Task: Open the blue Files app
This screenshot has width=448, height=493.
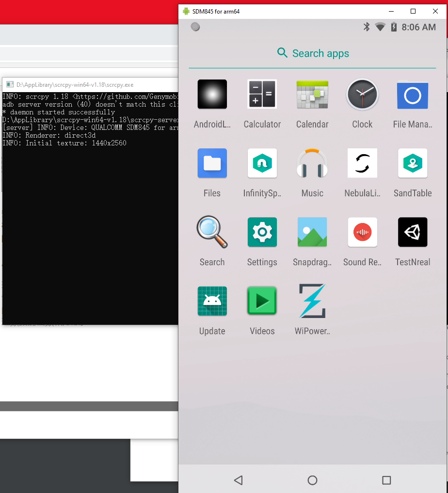Action: click(x=212, y=163)
